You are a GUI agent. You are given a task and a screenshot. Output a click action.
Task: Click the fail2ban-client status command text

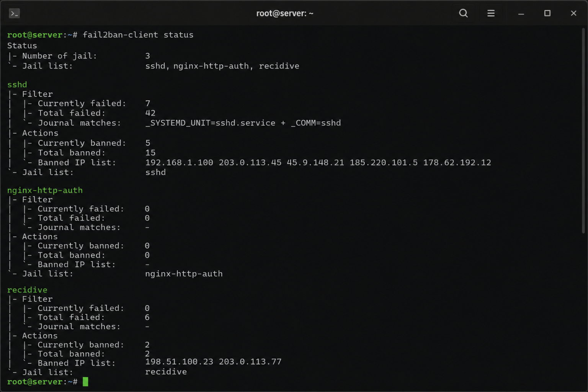pos(138,35)
